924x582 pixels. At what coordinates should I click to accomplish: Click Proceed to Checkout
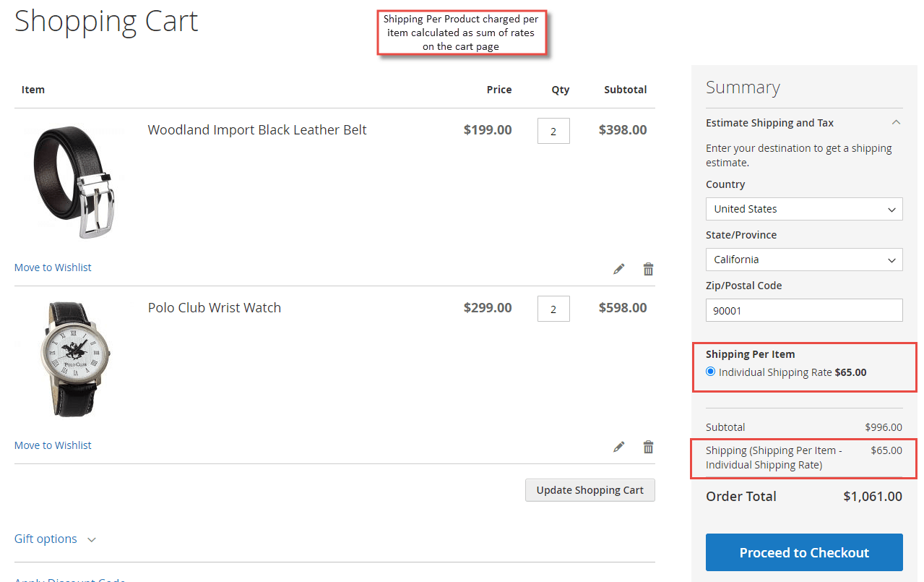pyautogui.click(x=804, y=552)
